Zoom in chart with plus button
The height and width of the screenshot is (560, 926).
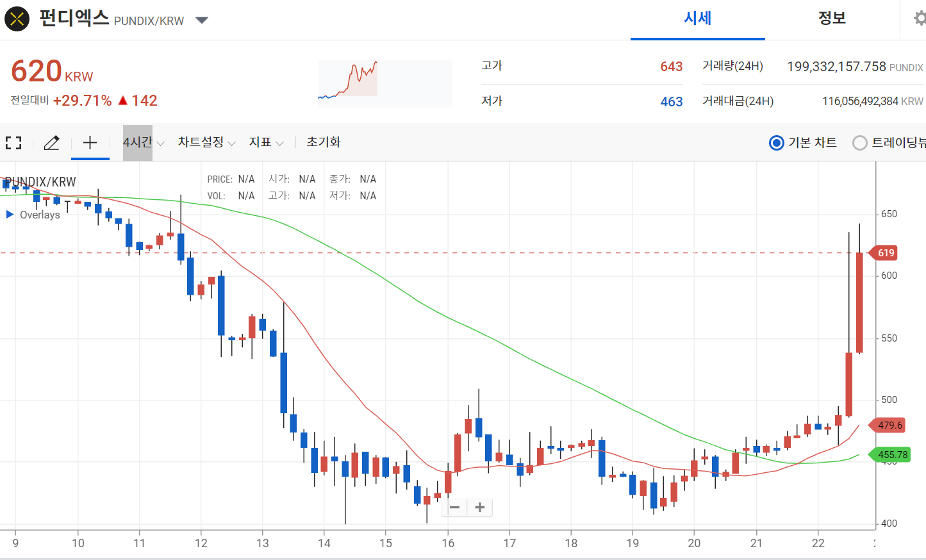(480, 507)
